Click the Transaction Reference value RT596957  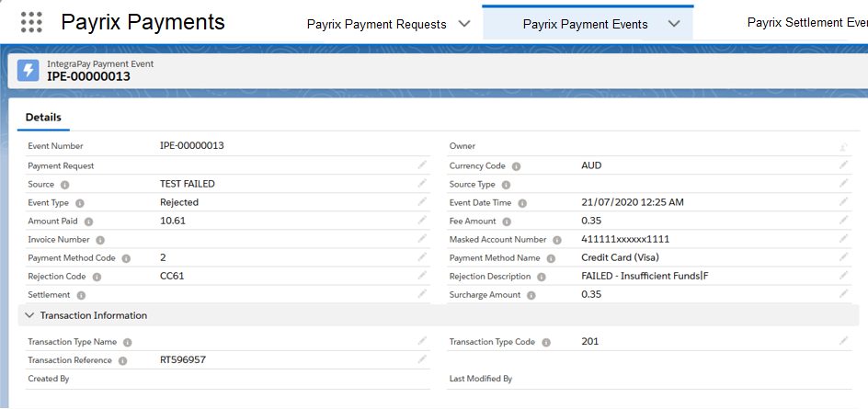(182, 360)
